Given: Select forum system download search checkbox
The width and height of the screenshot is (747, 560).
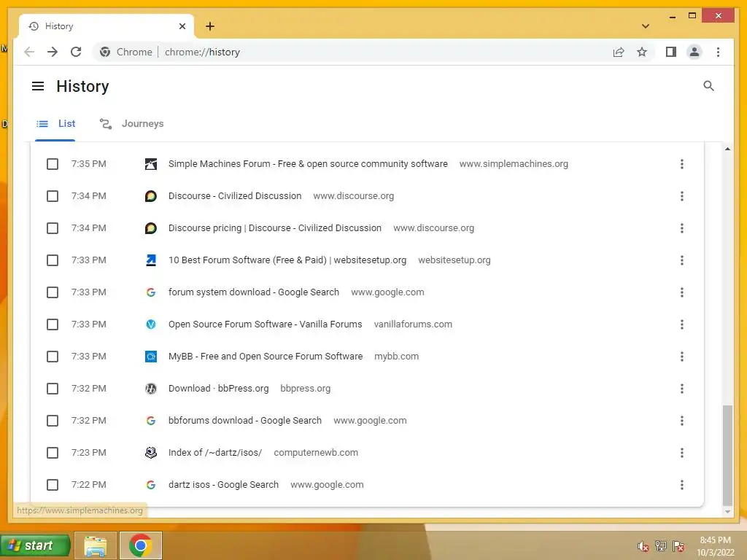Looking at the screenshot, I should 53,292.
